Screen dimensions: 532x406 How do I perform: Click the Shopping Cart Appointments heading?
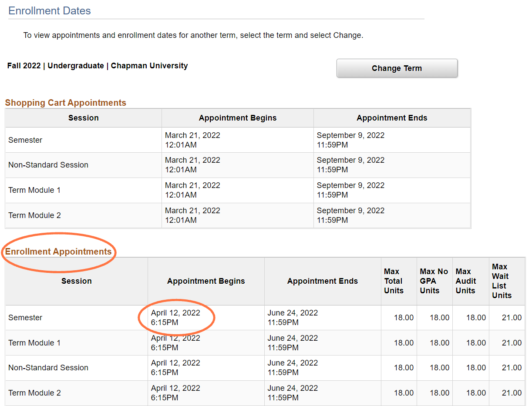click(66, 103)
